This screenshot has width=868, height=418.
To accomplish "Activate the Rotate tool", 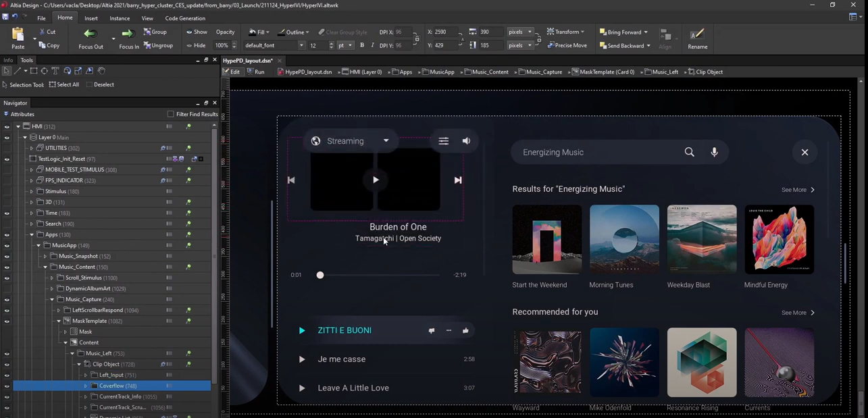I will click(x=68, y=70).
